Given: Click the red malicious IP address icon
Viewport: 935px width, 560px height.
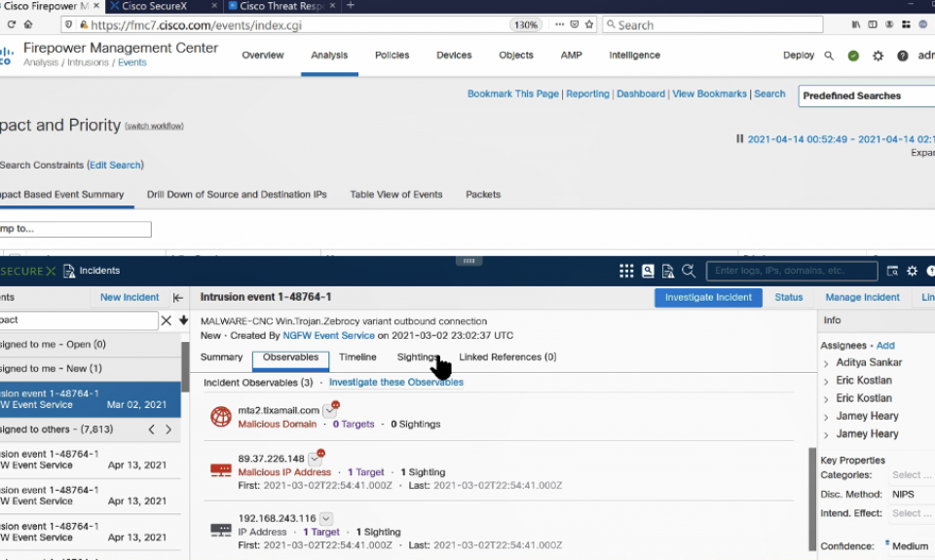Looking at the screenshot, I should click(221, 470).
